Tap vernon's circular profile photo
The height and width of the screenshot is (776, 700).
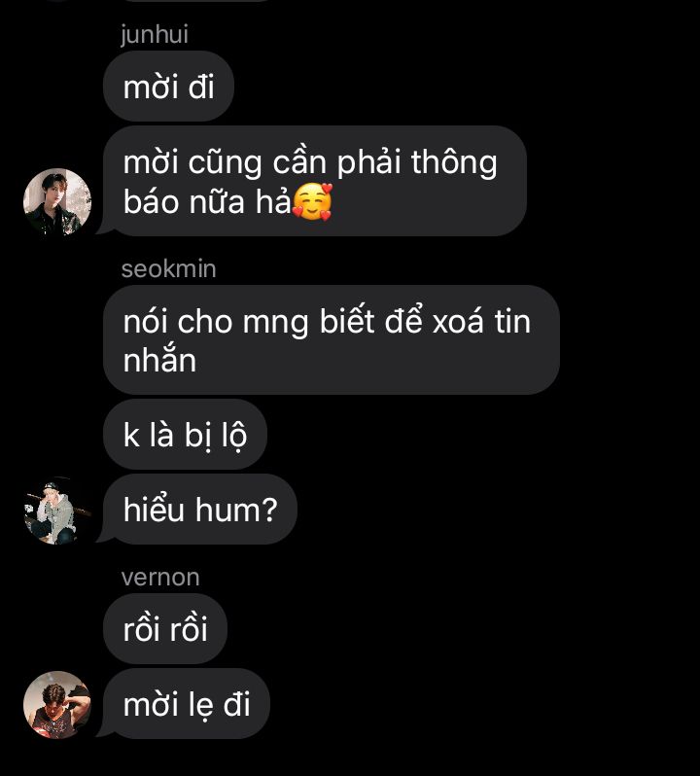57,705
